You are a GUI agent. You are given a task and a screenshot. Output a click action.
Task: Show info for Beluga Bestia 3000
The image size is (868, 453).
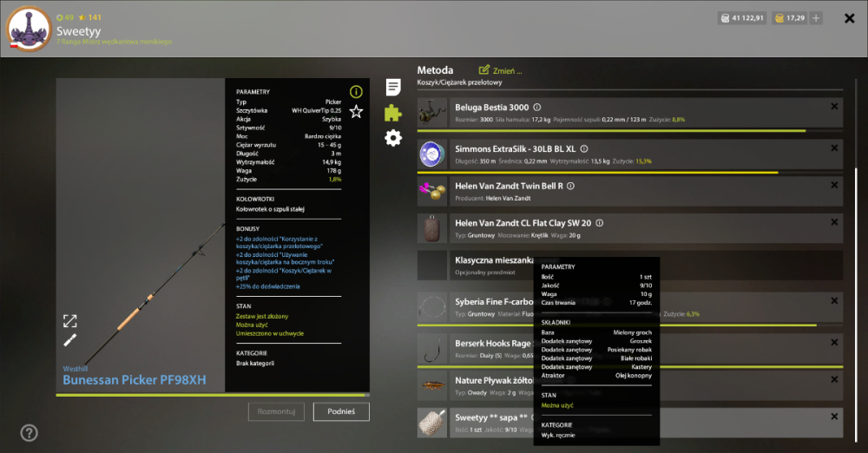537,108
